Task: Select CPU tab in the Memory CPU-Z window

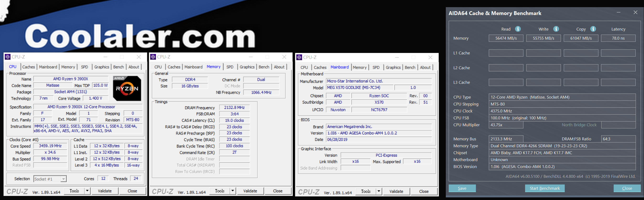Action: point(158,67)
